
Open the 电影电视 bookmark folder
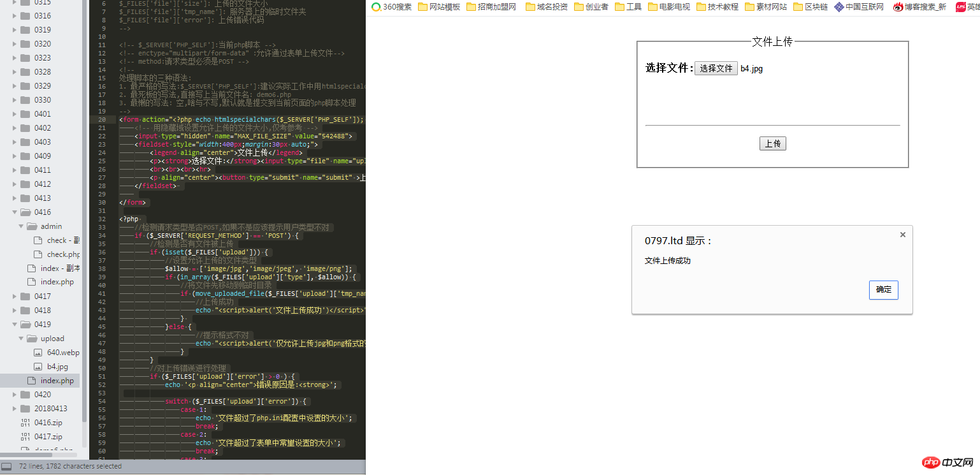[668, 7]
